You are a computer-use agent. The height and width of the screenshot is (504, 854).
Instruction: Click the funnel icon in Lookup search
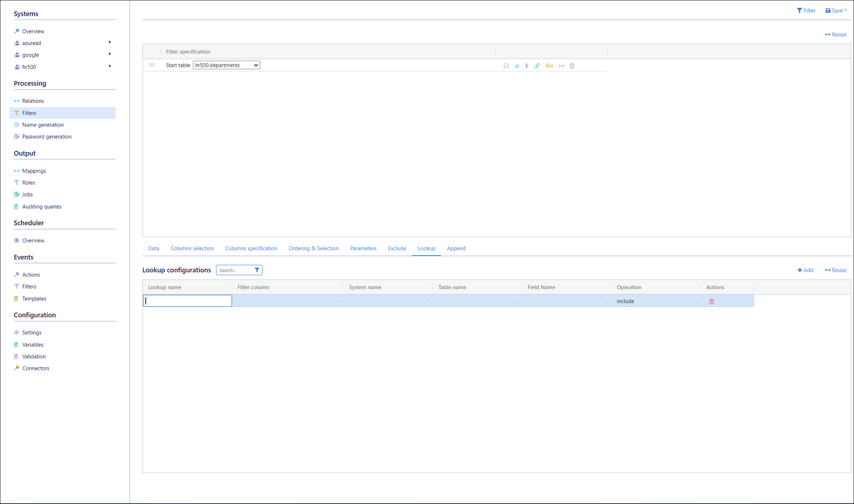point(257,270)
